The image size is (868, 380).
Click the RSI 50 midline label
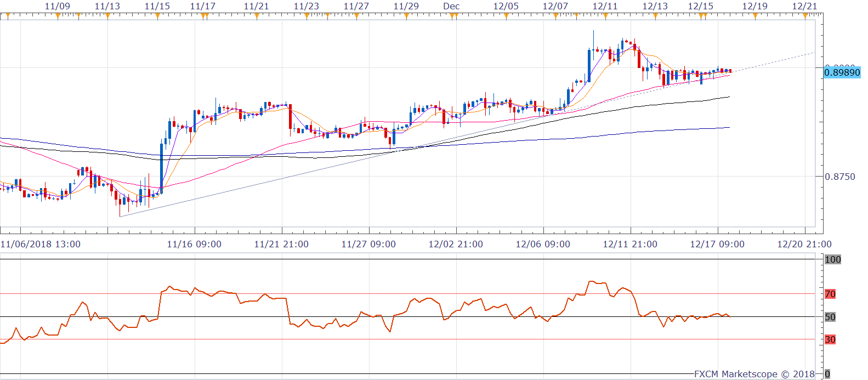pyautogui.click(x=830, y=317)
